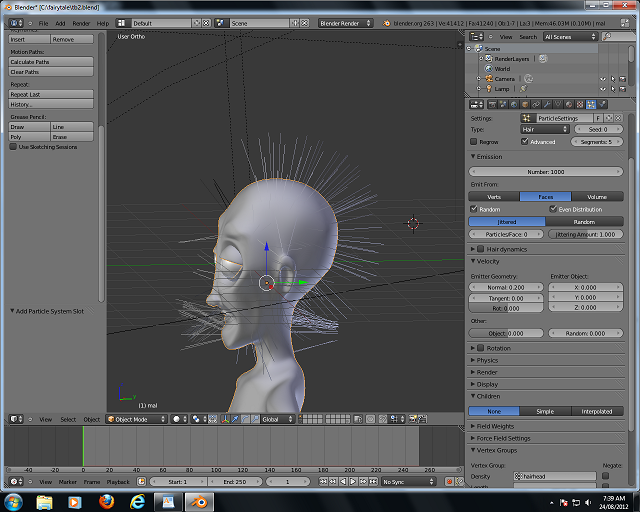Open Object properties tab (cube icon)

point(525,105)
